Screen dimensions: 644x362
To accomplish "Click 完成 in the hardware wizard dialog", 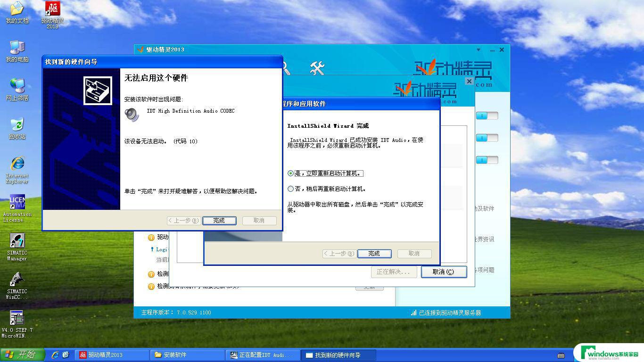I will click(219, 221).
